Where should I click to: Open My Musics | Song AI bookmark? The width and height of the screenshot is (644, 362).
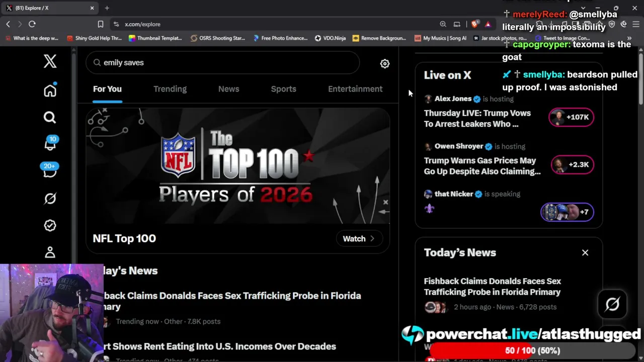coord(440,38)
